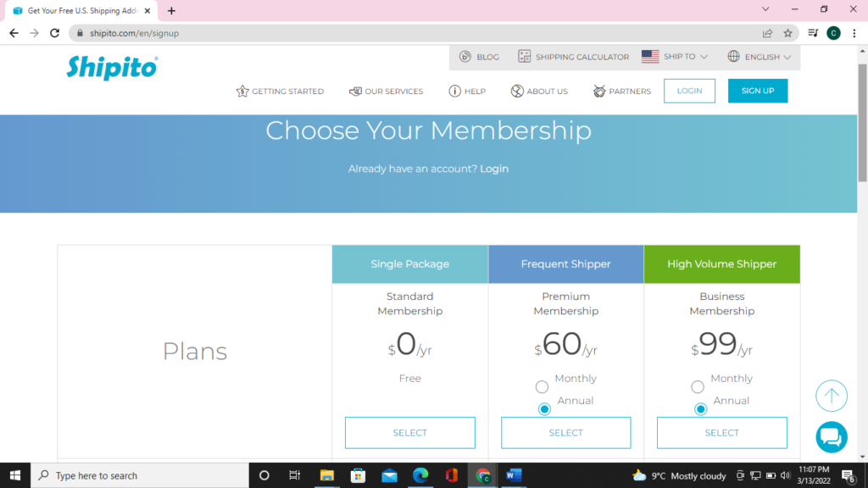Open the Our Services menu
Image resolution: width=868 pixels, height=488 pixels.
(386, 91)
